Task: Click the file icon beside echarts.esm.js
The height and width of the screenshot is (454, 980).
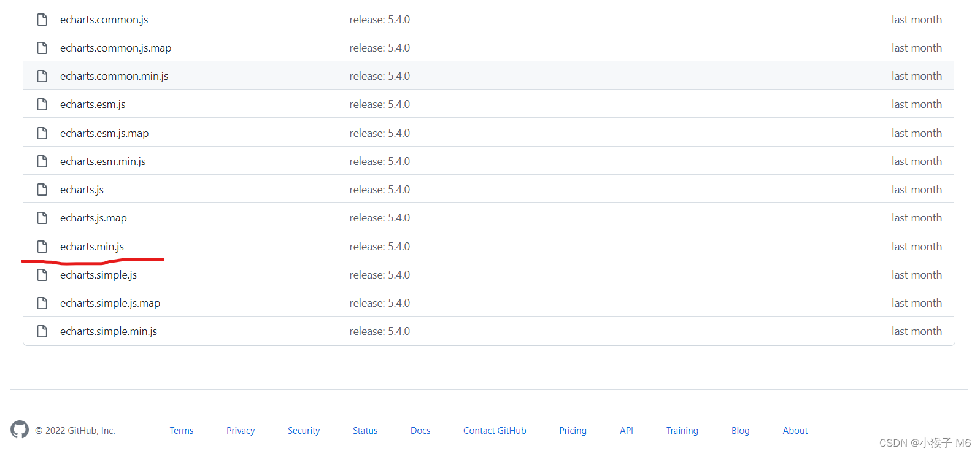Action: pyautogui.click(x=42, y=104)
